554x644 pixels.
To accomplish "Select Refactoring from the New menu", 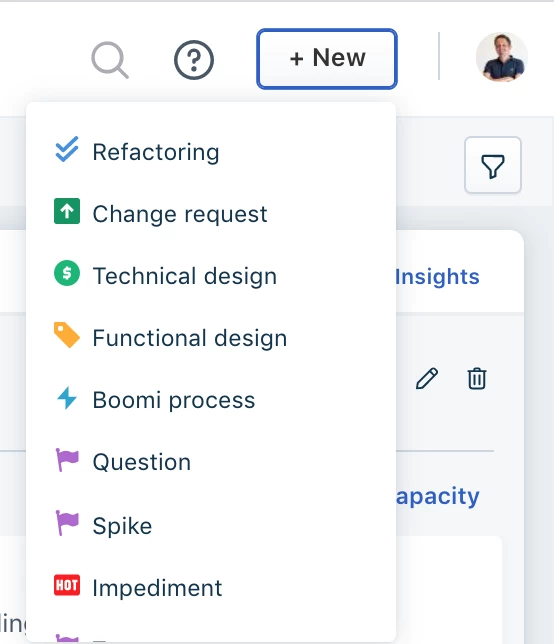I will tap(211, 152).
